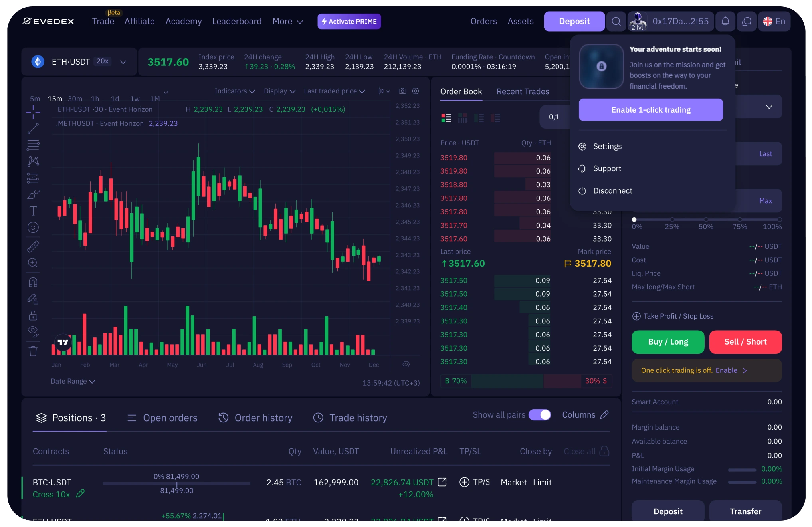The image size is (812, 527).
Task: Click the Transfer button
Action: click(x=745, y=511)
